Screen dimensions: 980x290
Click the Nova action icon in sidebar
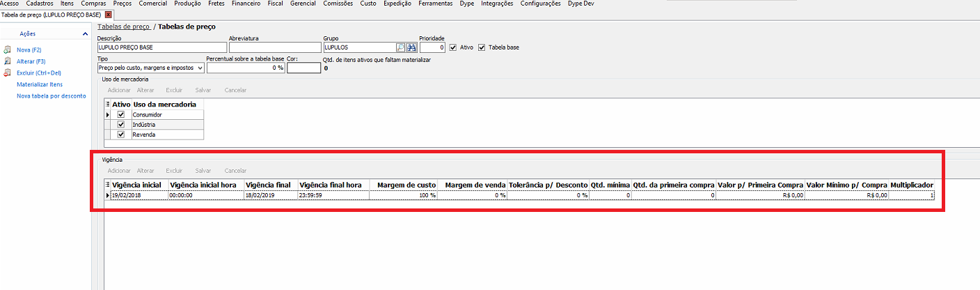(8, 50)
